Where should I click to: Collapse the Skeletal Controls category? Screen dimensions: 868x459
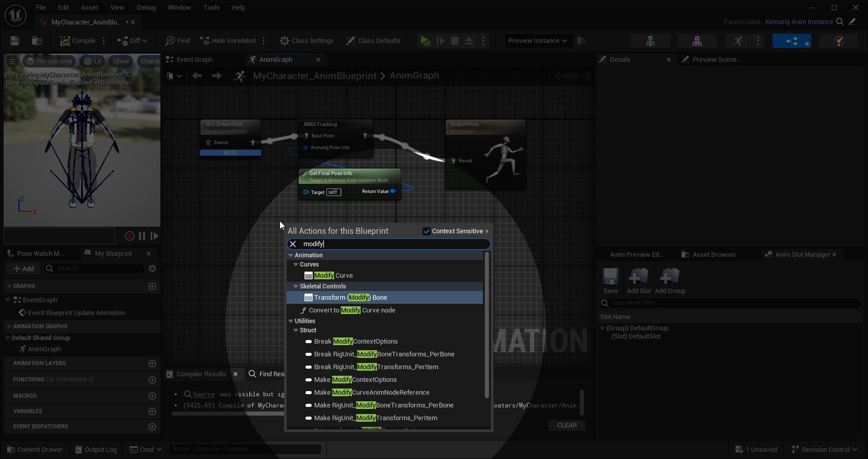295,286
